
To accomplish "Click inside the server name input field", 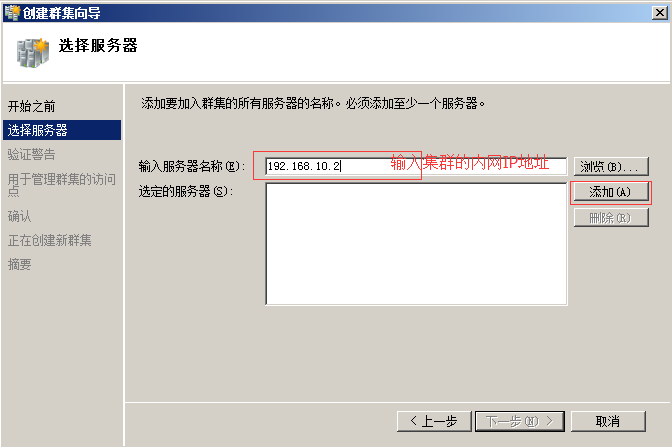I will (416, 166).
